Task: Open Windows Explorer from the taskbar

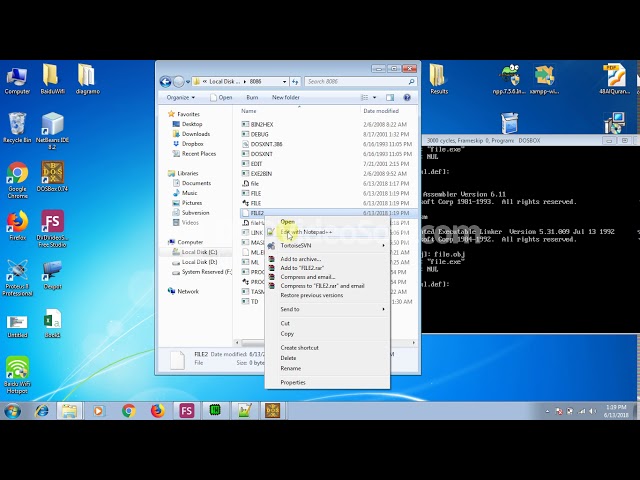Action: pyautogui.click(x=69, y=411)
